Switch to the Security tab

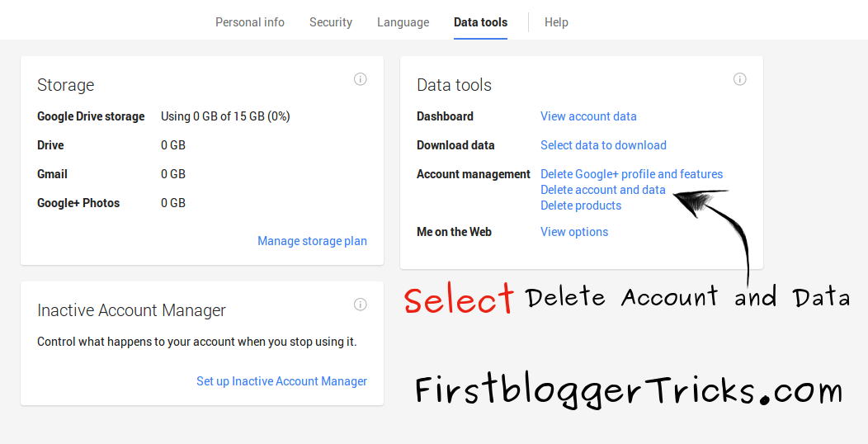coord(331,22)
